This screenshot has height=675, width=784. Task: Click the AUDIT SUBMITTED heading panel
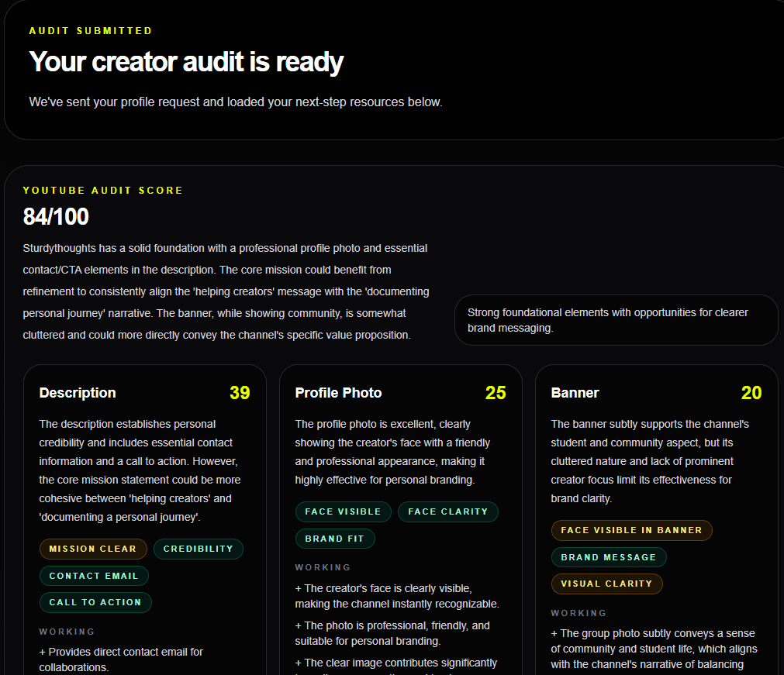point(89,30)
